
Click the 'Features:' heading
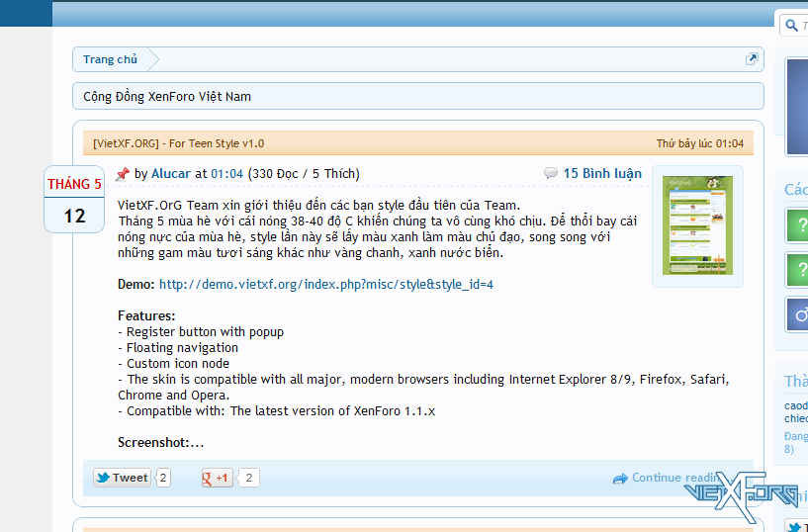click(146, 315)
